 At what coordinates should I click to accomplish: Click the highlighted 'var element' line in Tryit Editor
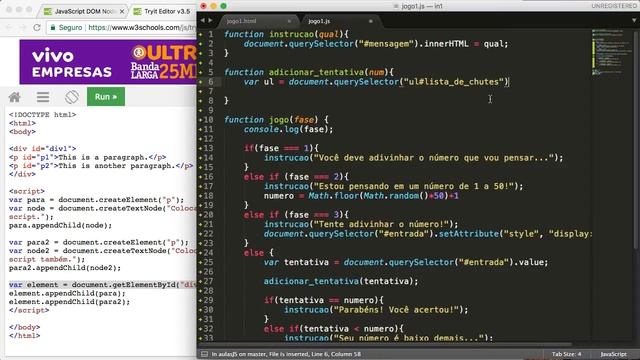pos(102,285)
